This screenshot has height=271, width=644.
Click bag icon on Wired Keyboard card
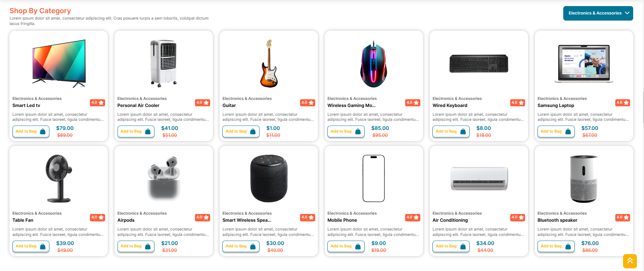click(463, 132)
